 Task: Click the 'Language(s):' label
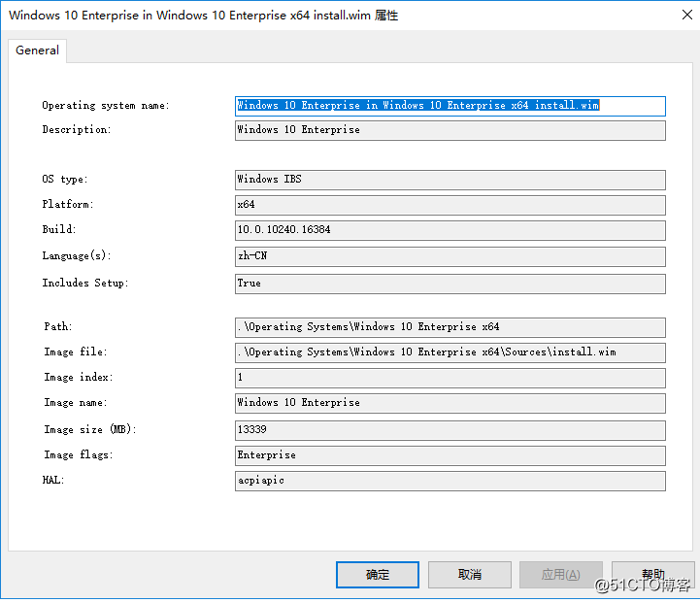point(77,255)
